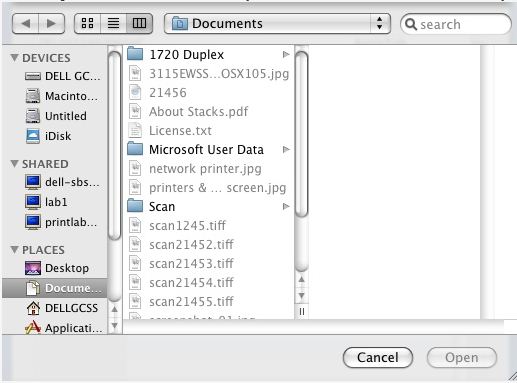Go forward with the right arrow button
The width and height of the screenshot is (517, 383).
[x=51, y=24]
